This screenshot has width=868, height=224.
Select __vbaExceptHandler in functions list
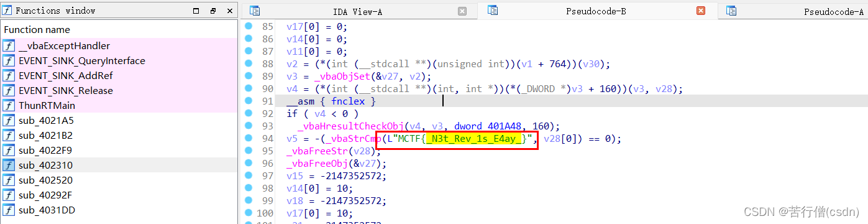pos(64,46)
